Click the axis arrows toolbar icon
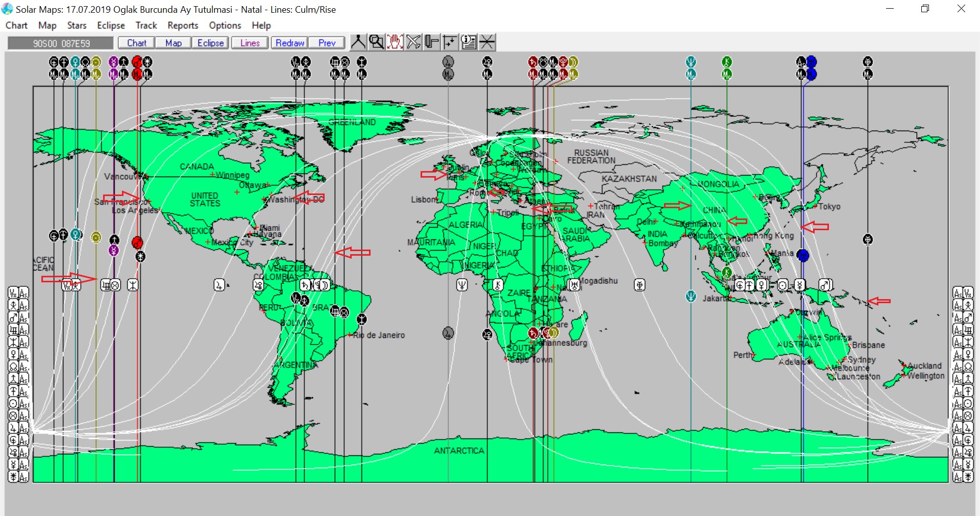This screenshot has height=516, width=980. (450, 42)
